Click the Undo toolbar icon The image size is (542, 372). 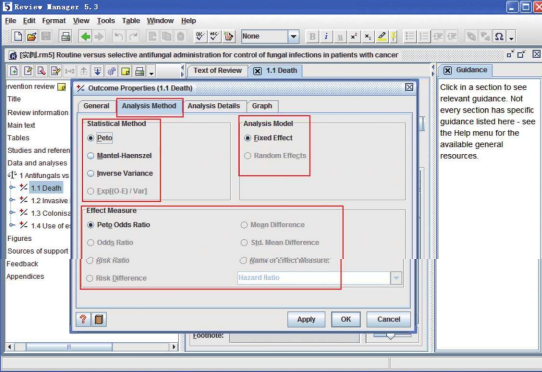click(118, 36)
